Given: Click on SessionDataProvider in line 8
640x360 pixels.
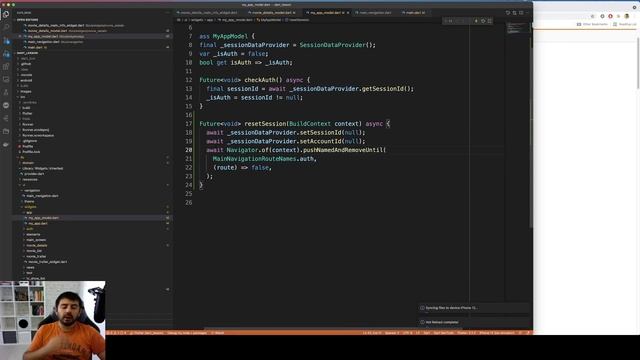Looking at the screenshot, I should (333, 45).
